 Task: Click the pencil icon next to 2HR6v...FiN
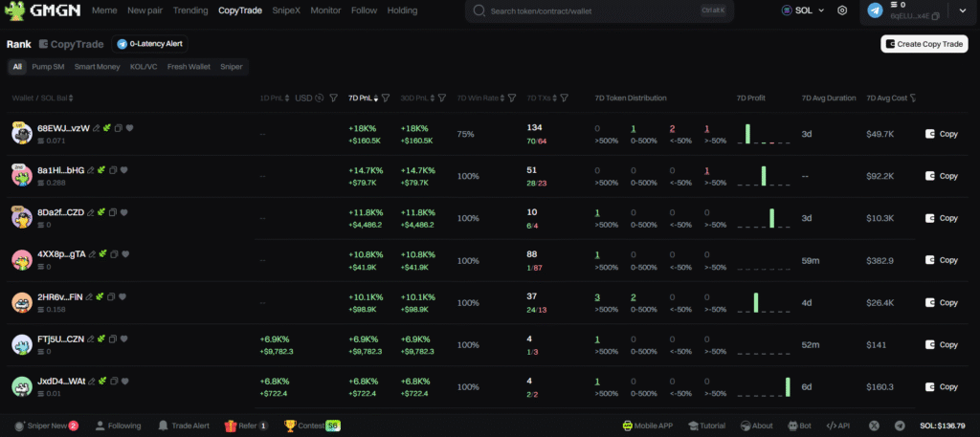[x=89, y=296]
